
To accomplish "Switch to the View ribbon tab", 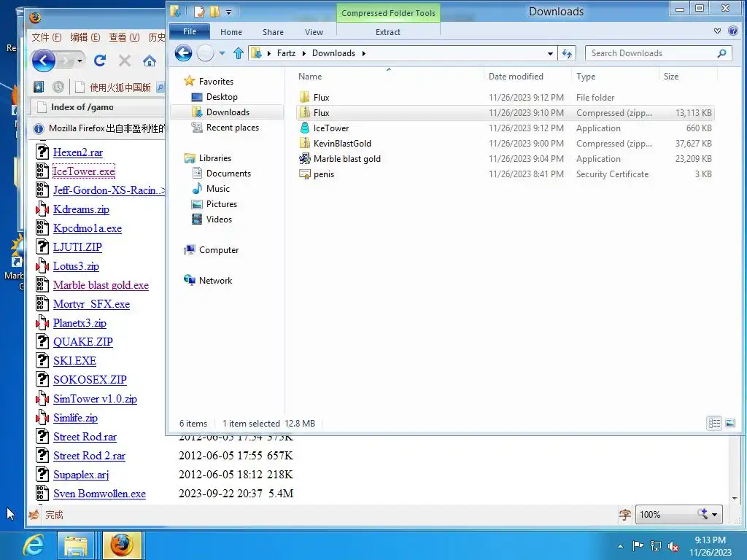I will point(314,32).
